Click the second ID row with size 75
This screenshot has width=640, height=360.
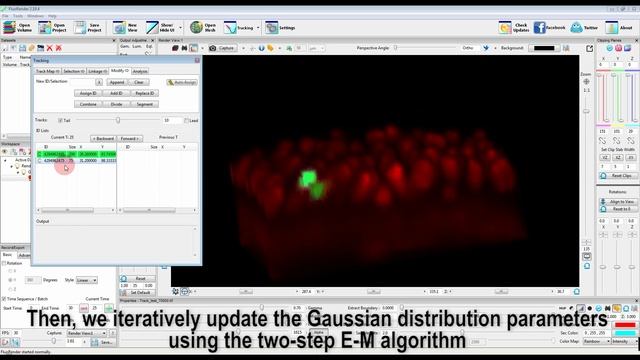point(76,161)
